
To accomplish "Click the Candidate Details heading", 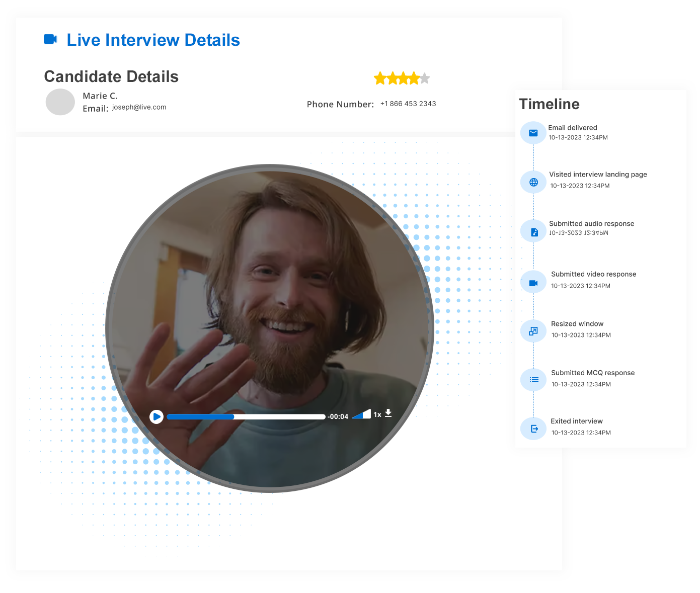I will [x=111, y=76].
